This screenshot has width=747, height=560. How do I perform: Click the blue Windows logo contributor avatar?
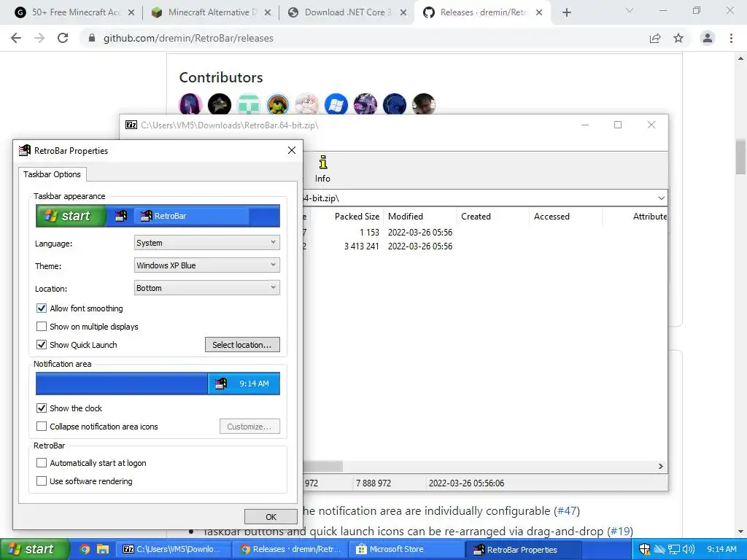pos(336,104)
